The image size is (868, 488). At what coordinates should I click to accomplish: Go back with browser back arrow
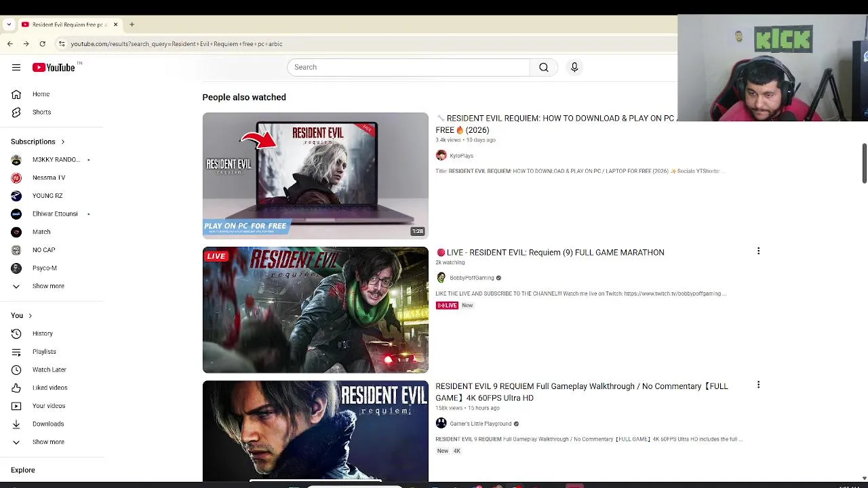(x=9, y=43)
